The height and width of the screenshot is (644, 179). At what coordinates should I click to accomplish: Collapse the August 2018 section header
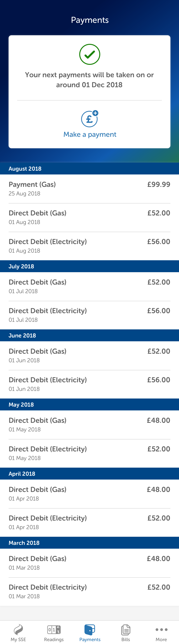(x=90, y=169)
